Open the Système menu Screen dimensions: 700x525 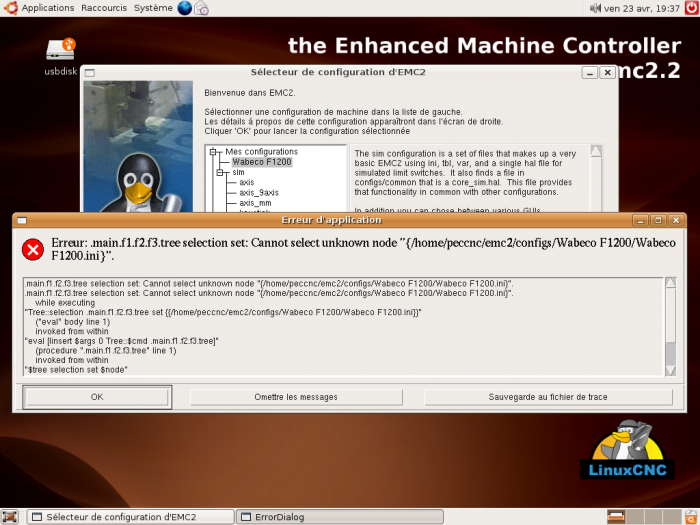153,8
